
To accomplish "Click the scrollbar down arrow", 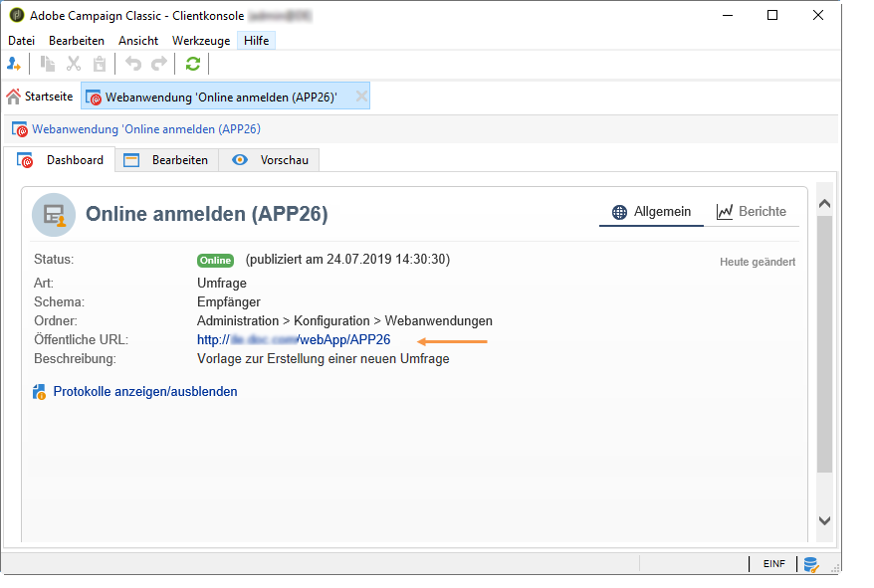I will point(825,520).
